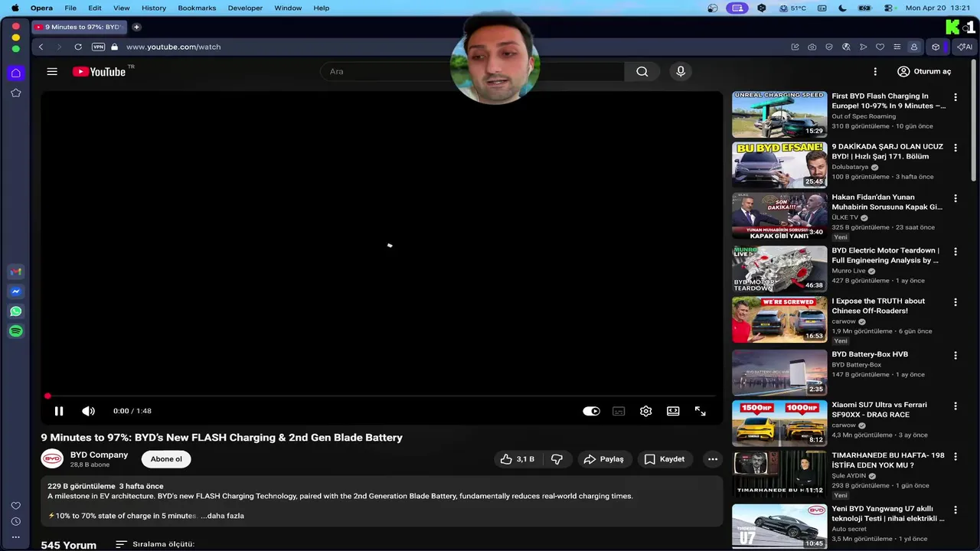Screen dimensions: 980x551
Task: Open options for Hakan Fidan video
Action: (955, 198)
